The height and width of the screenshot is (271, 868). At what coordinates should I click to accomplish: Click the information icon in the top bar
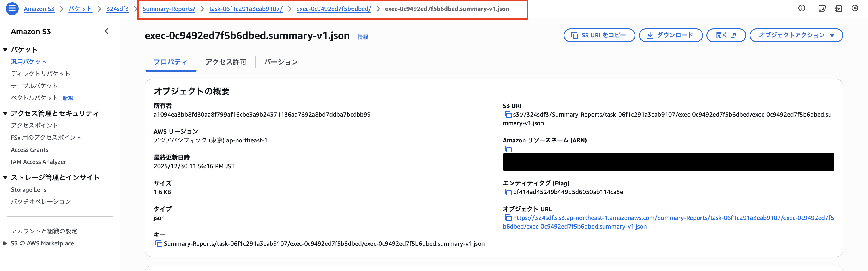pos(801,9)
